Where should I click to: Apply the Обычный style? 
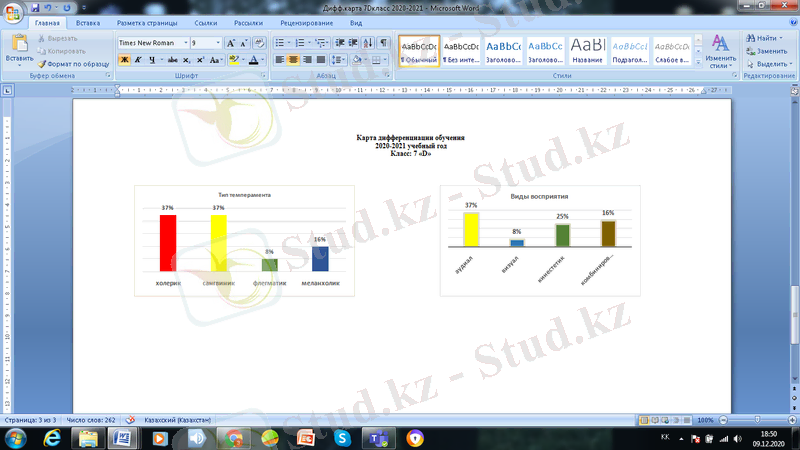419,51
